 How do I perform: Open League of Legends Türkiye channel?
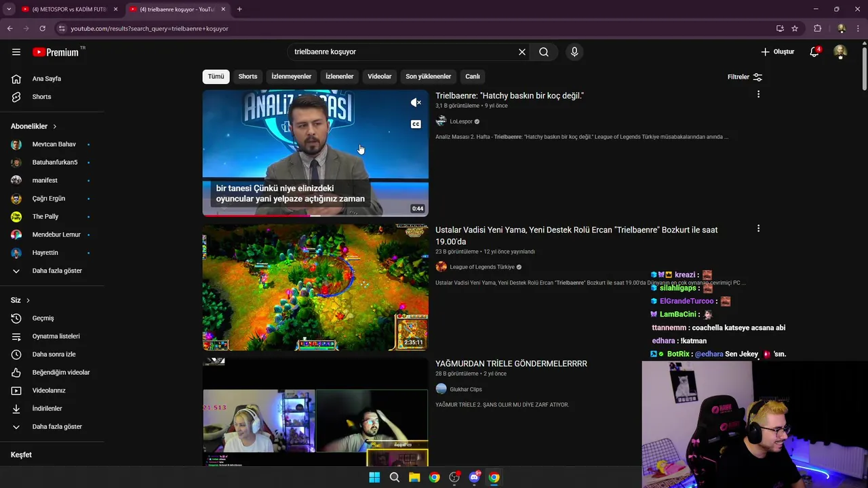(482, 267)
